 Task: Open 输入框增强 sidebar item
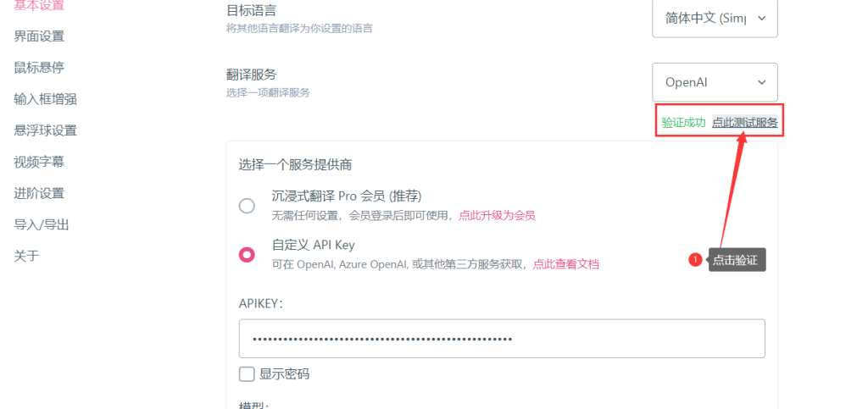pos(46,99)
